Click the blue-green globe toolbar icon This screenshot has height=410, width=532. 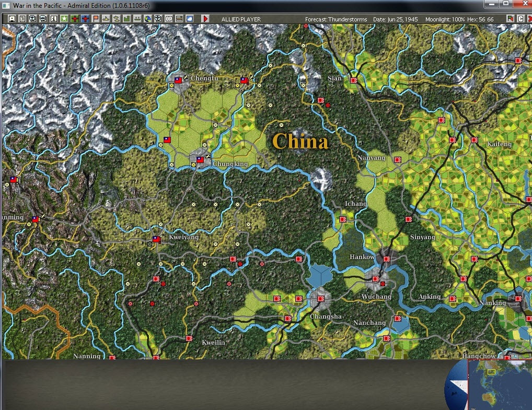pos(147,19)
